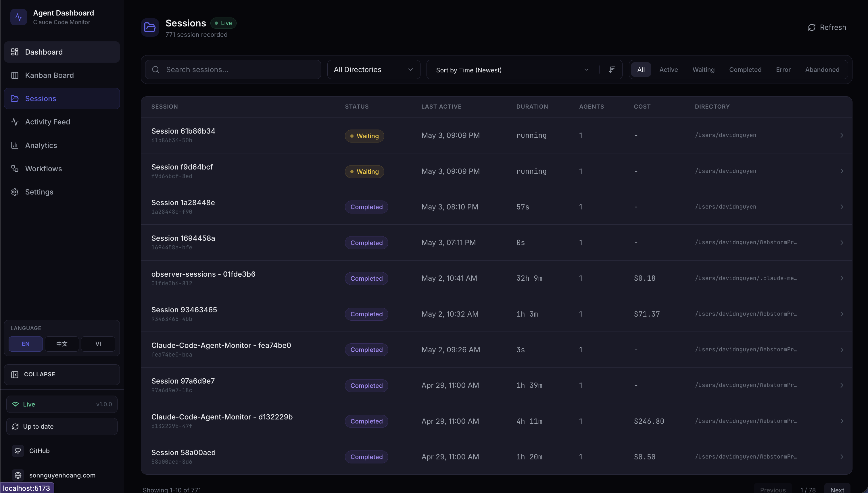Click the globe icon beside sonnguyenhoang.com

18,475
